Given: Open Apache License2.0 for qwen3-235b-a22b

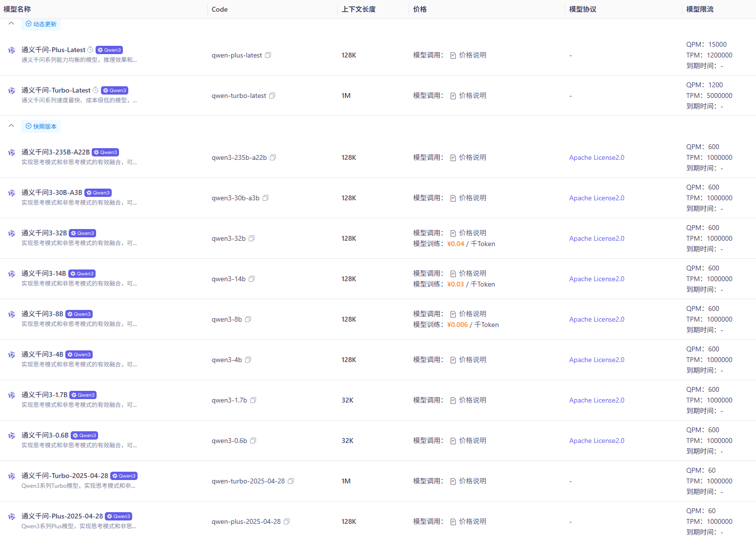Looking at the screenshot, I should (x=597, y=157).
